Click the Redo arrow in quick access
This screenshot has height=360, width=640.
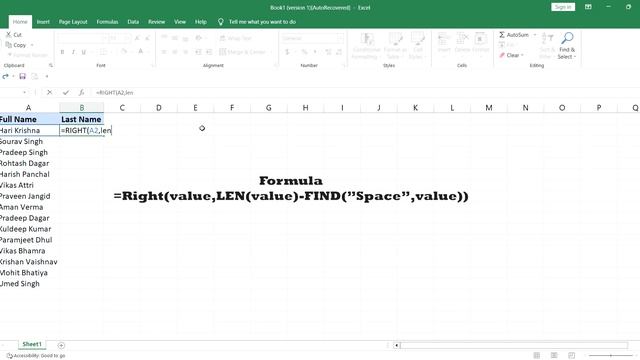tap(5, 76)
